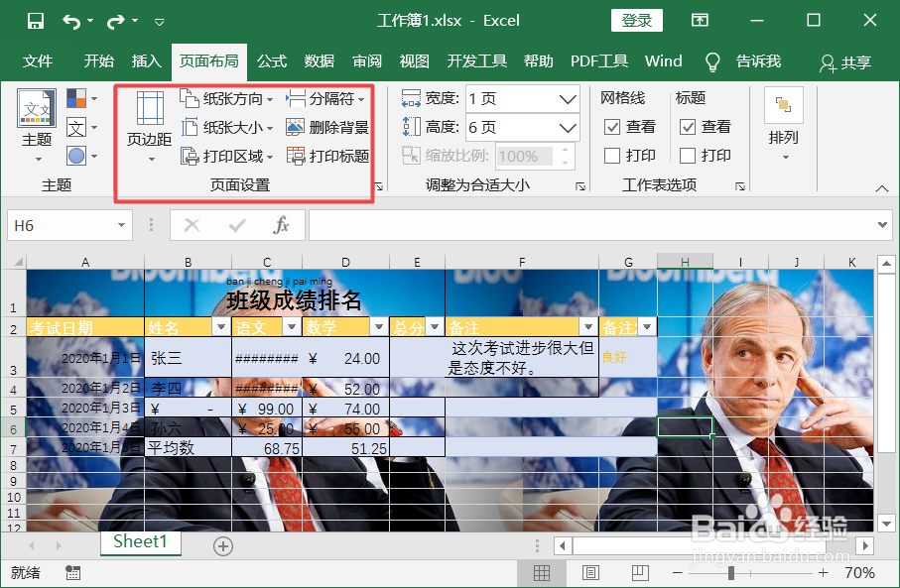Open the 页边距 margins menu
The width and height of the screenshot is (900, 588).
[149, 126]
